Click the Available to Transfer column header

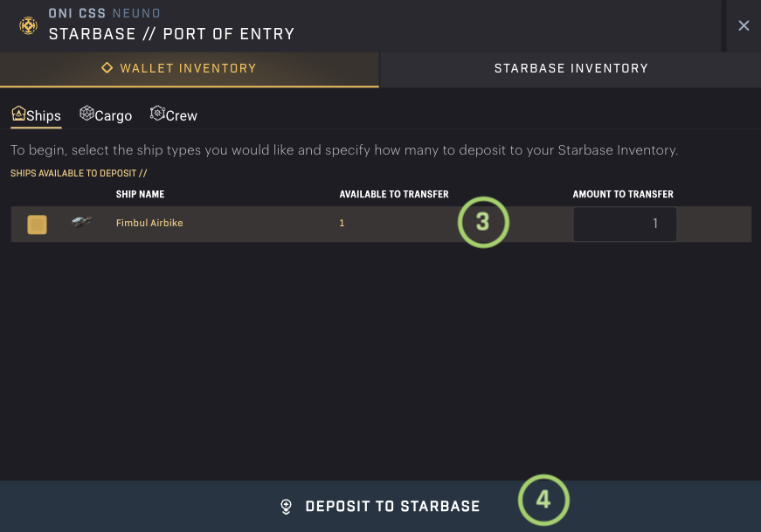click(x=394, y=194)
